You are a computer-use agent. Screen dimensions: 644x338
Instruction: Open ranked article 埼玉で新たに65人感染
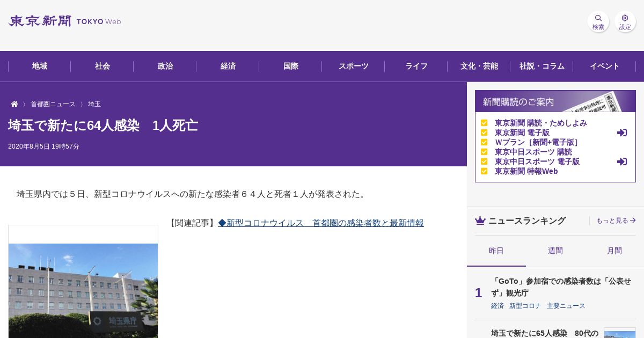coord(545,333)
